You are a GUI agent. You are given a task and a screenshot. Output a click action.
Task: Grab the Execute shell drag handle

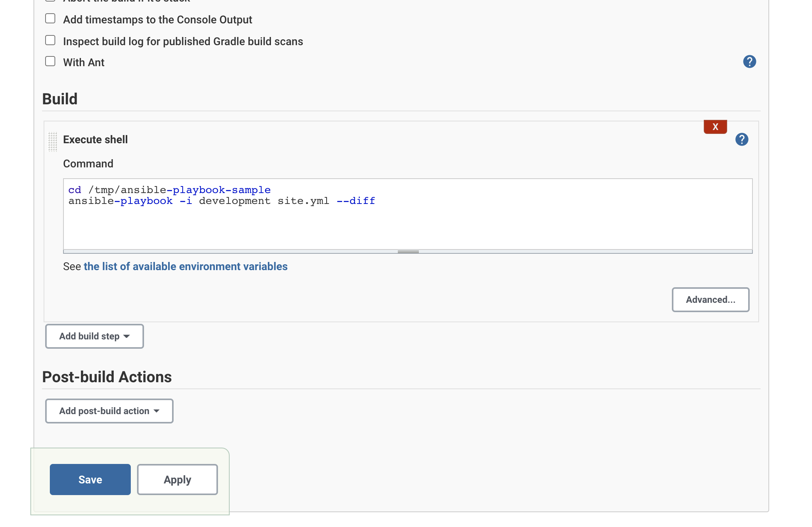coord(53,141)
